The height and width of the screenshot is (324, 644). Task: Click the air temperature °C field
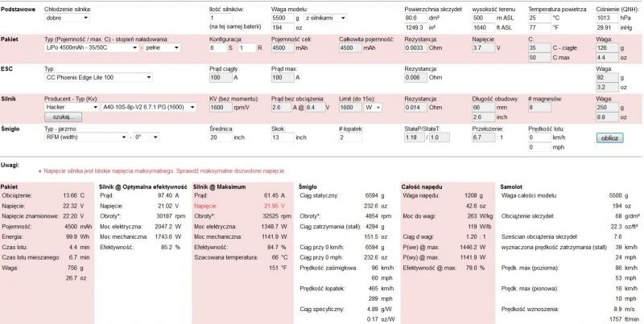[540, 17]
